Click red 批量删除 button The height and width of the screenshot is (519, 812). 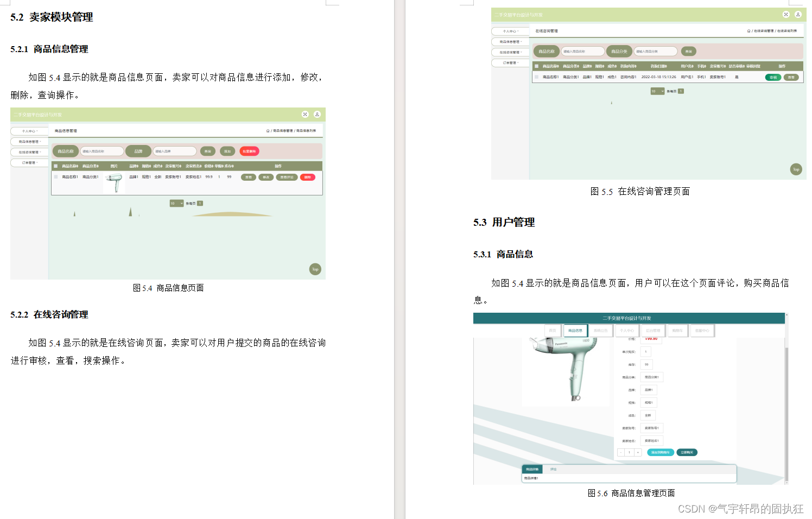[250, 151]
